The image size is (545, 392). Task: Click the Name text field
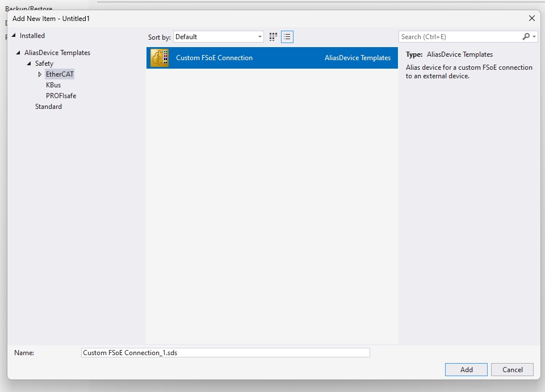[x=225, y=353]
